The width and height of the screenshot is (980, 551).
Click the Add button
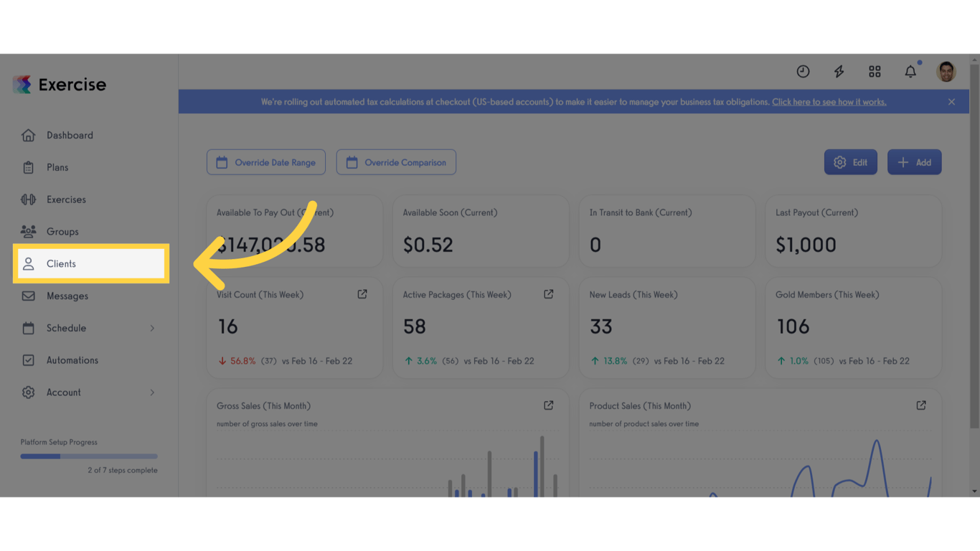tap(914, 161)
